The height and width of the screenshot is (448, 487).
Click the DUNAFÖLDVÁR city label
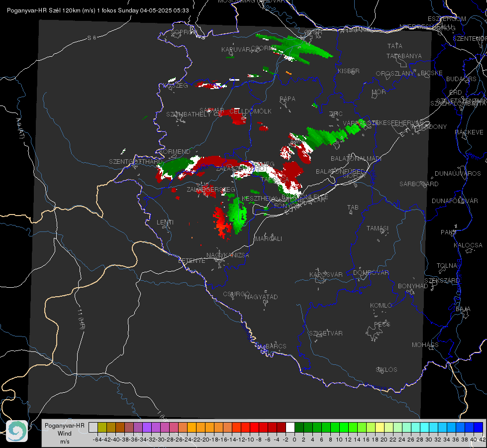(455, 201)
